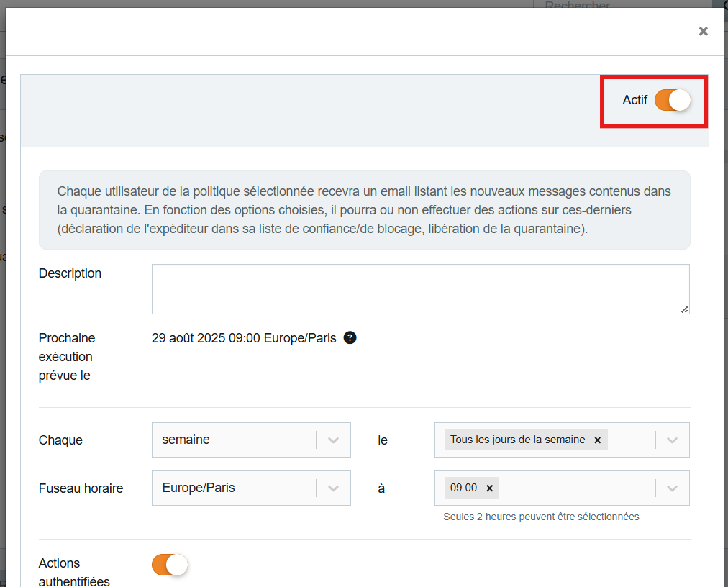The width and height of the screenshot is (728, 587).
Task: Click the 'semaine' value in Chaque field
Action: [186, 440]
